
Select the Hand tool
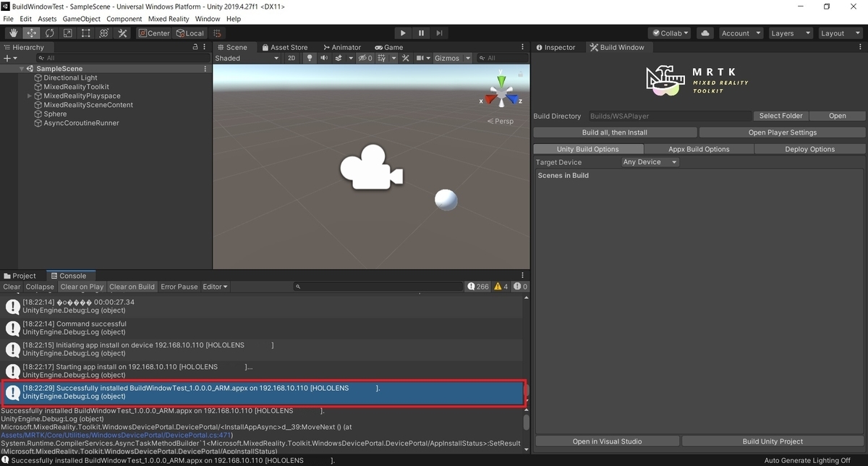point(14,33)
